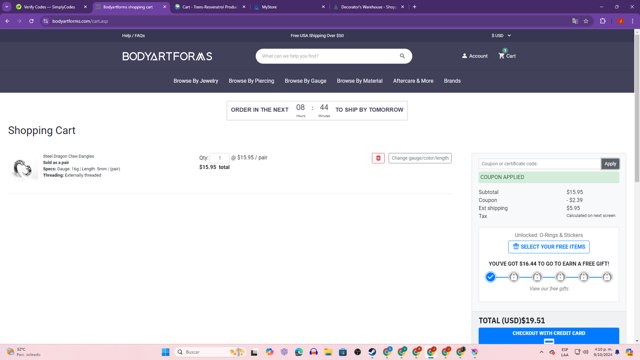Screen dimensions: 640x360
Task: Reload the current page
Action: pos(31,21)
